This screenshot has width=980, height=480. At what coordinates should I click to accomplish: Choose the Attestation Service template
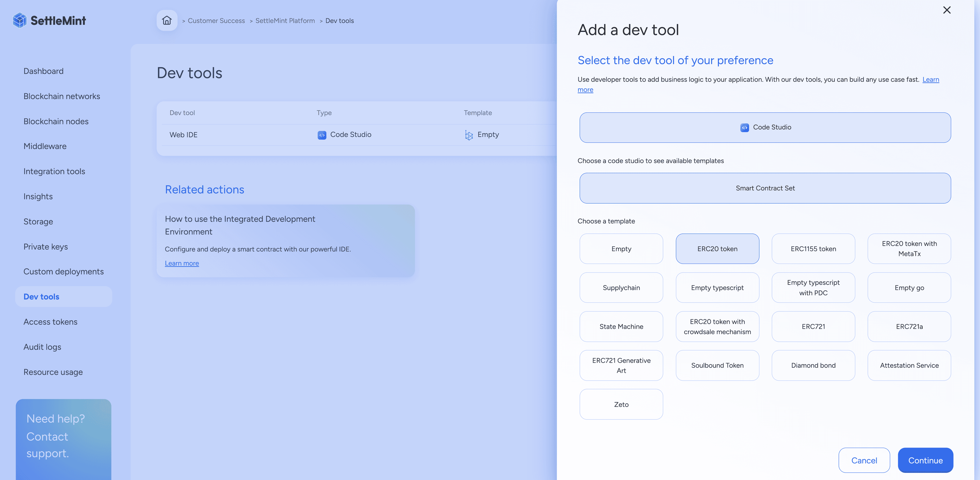click(x=909, y=365)
